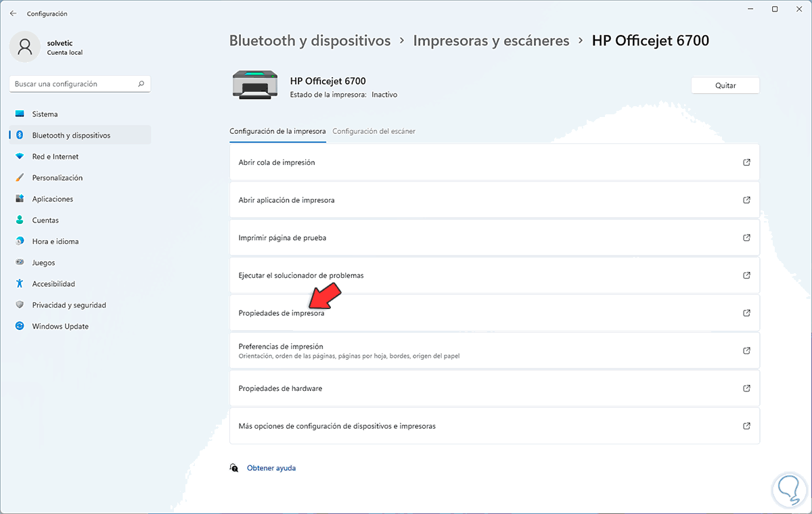The image size is (812, 514).
Task: Open Propiedades de hardware
Action: coord(495,388)
